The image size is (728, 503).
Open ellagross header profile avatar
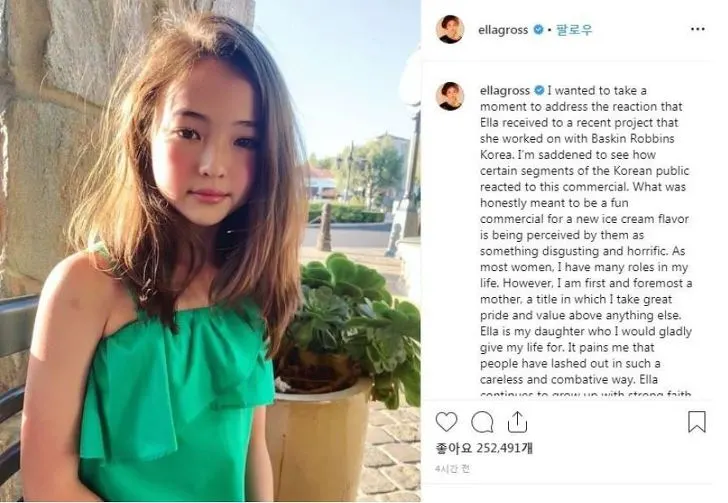(x=450, y=29)
